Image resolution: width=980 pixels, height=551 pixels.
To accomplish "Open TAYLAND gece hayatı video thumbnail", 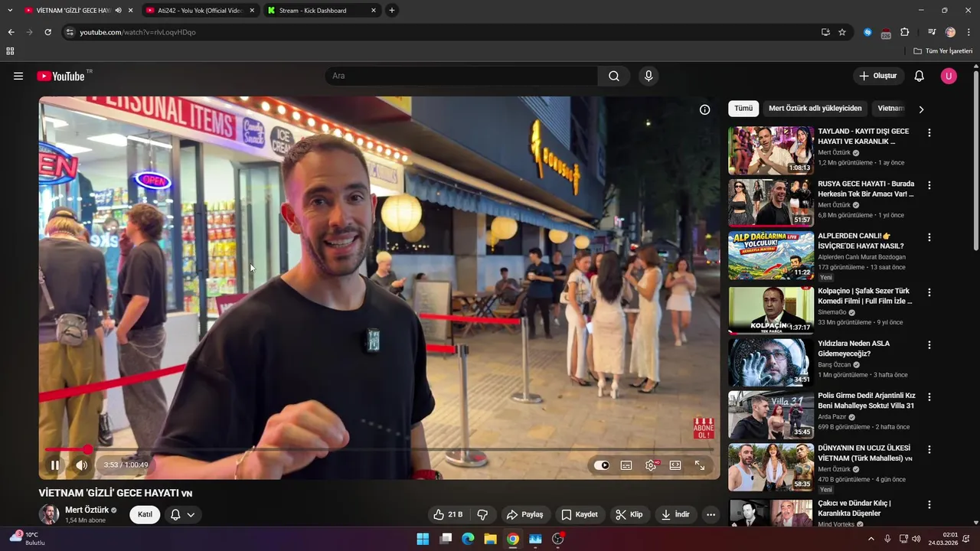I will pos(771,151).
